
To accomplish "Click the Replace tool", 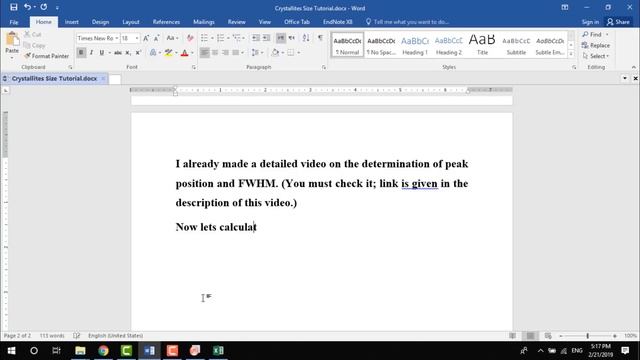I will [x=596, y=45].
